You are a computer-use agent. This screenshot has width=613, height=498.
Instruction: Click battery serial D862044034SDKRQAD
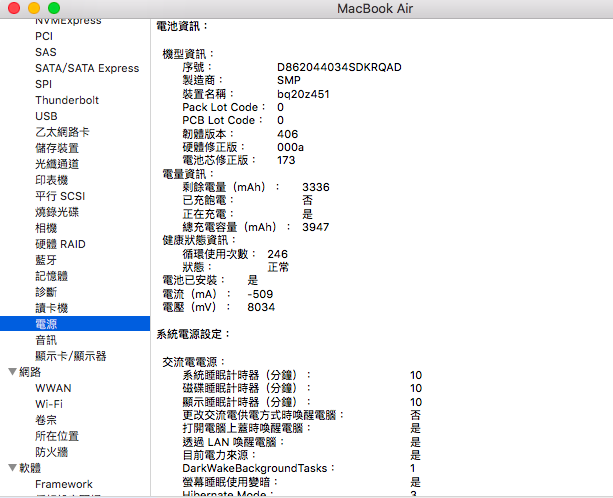coord(339,67)
